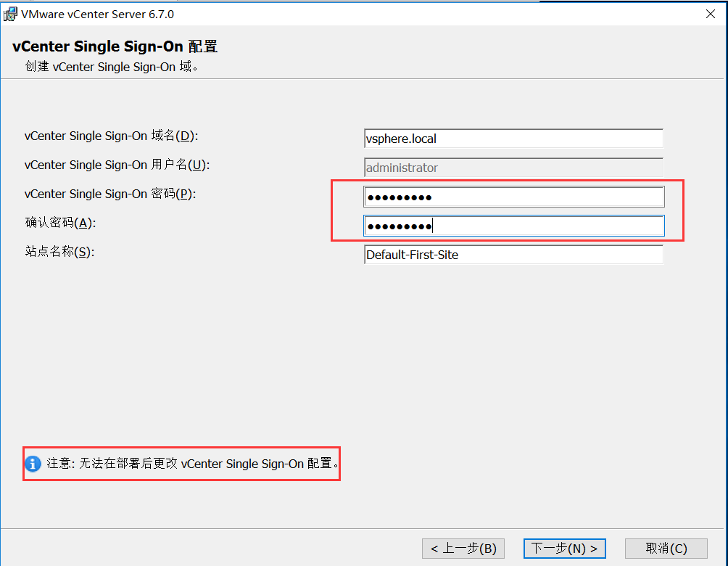Edit the Single Sign-On domain name field
The width and height of the screenshot is (728, 566).
pos(513,139)
